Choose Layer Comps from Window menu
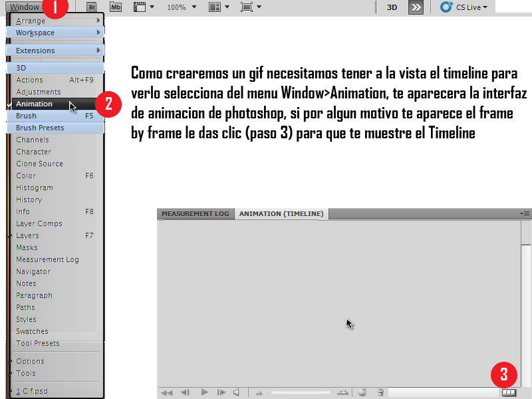This screenshot has width=532, height=399. click(55, 223)
